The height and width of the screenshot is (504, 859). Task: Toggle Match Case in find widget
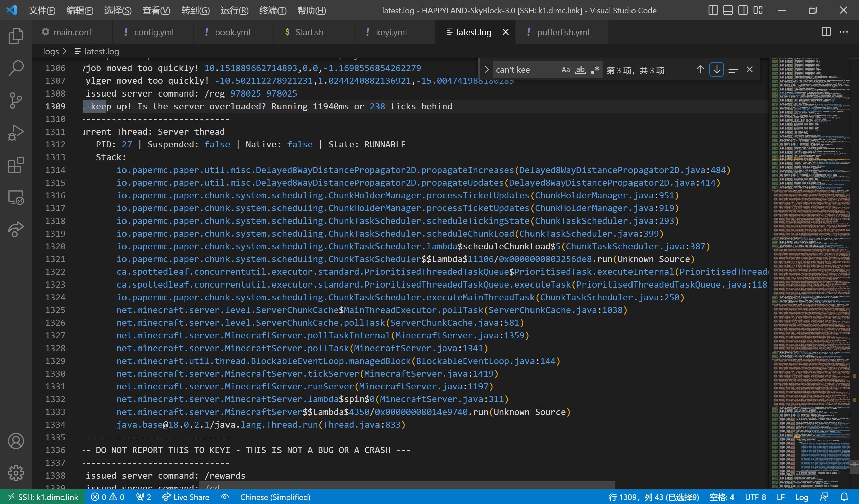(x=565, y=70)
